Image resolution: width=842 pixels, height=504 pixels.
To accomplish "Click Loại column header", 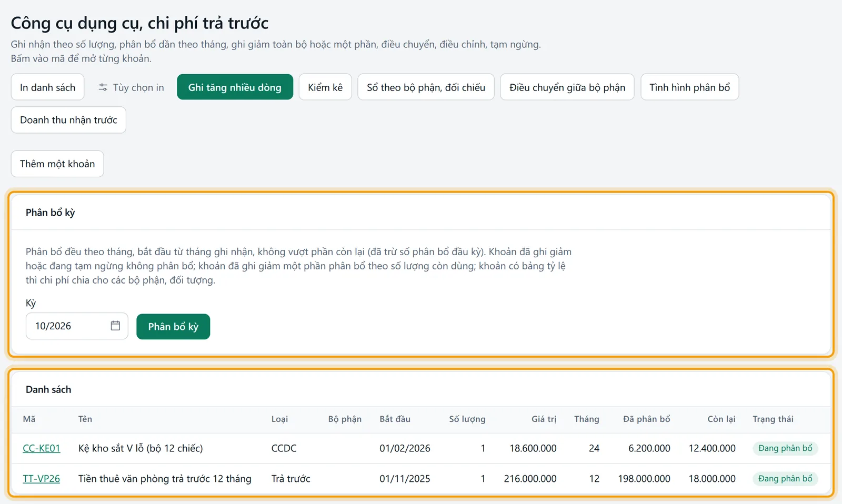I will (x=279, y=419).
